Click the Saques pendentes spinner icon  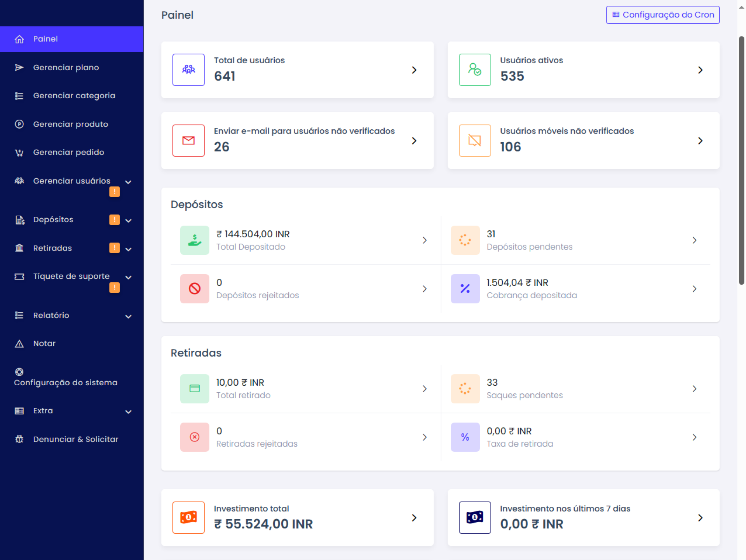point(465,388)
